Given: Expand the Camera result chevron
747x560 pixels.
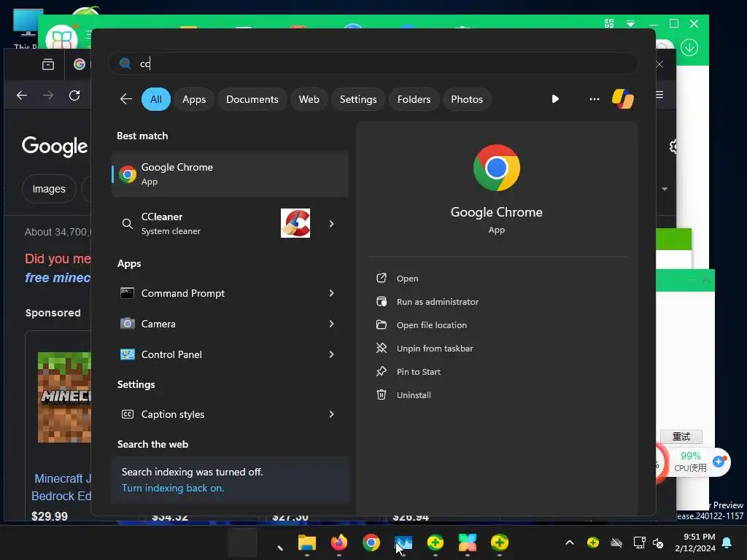Looking at the screenshot, I should 332,324.
